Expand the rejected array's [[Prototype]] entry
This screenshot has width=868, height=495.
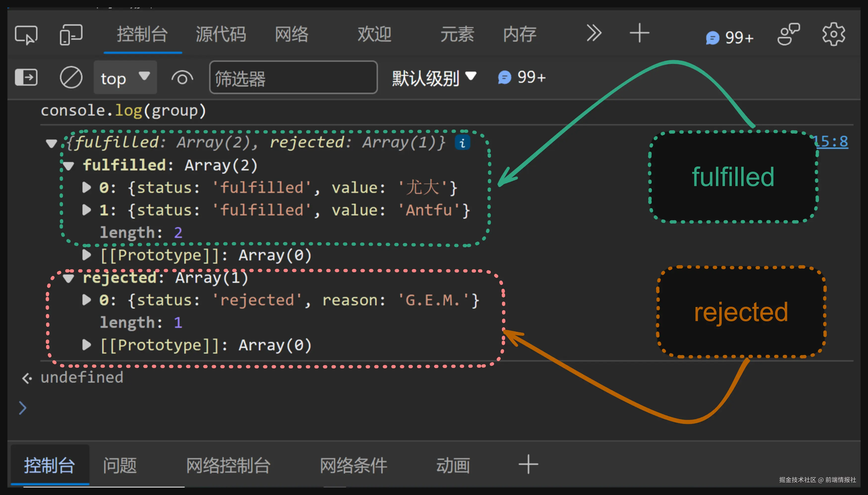click(x=87, y=345)
